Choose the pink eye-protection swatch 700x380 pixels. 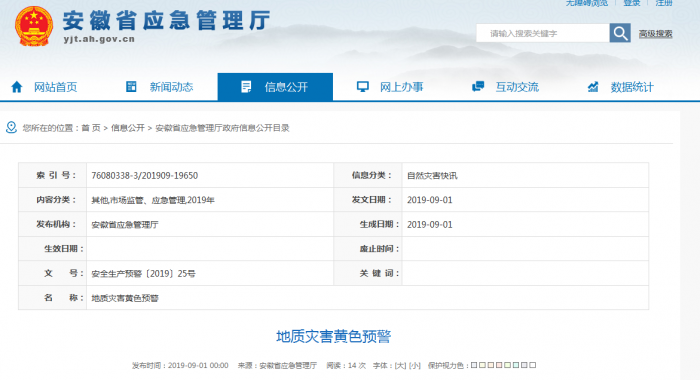499,365
